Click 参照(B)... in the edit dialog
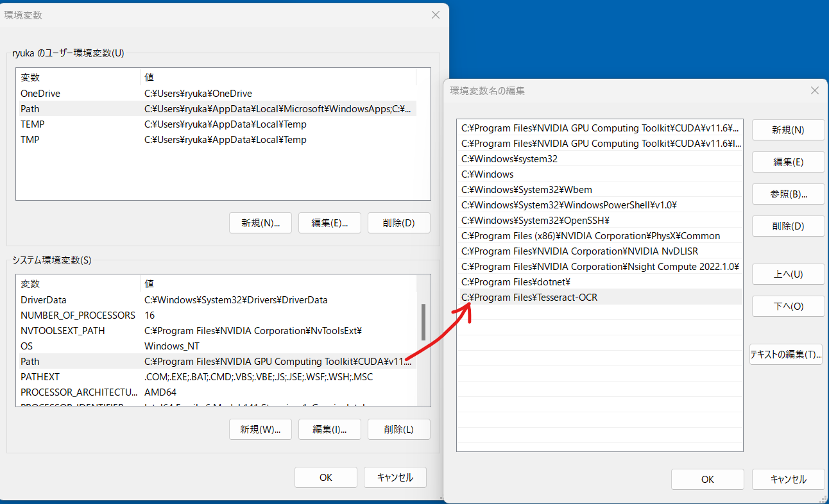 click(788, 194)
